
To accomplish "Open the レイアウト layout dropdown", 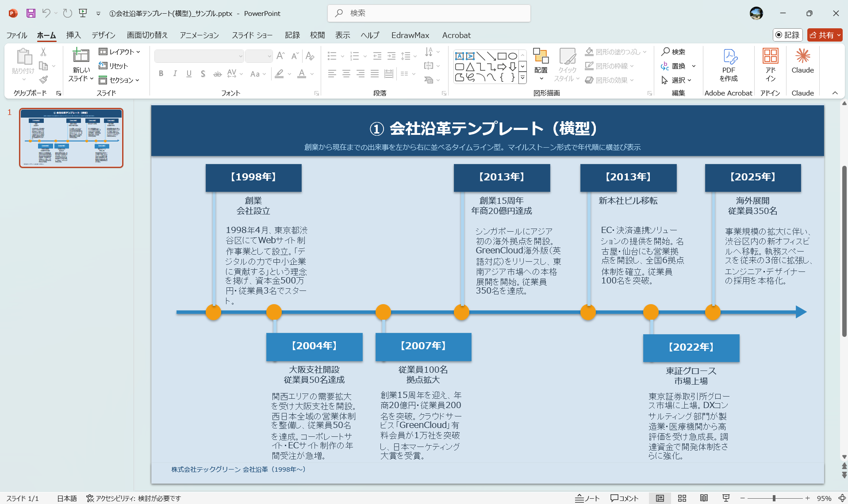I will (119, 52).
